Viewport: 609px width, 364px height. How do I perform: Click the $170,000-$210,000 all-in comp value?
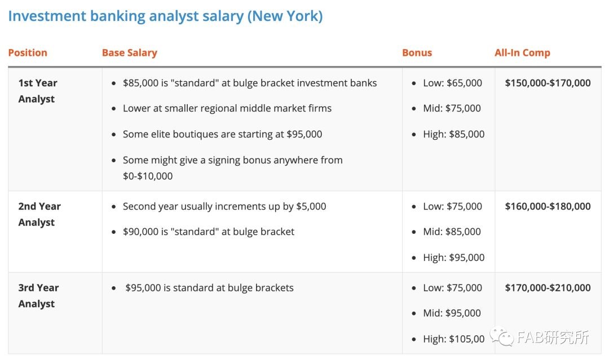tap(548, 287)
